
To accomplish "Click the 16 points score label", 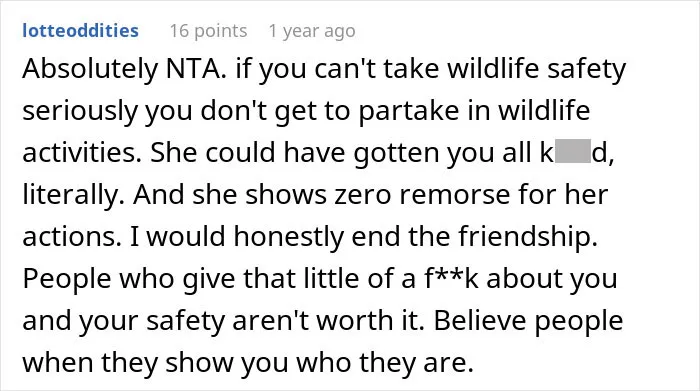I will click(x=208, y=31).
